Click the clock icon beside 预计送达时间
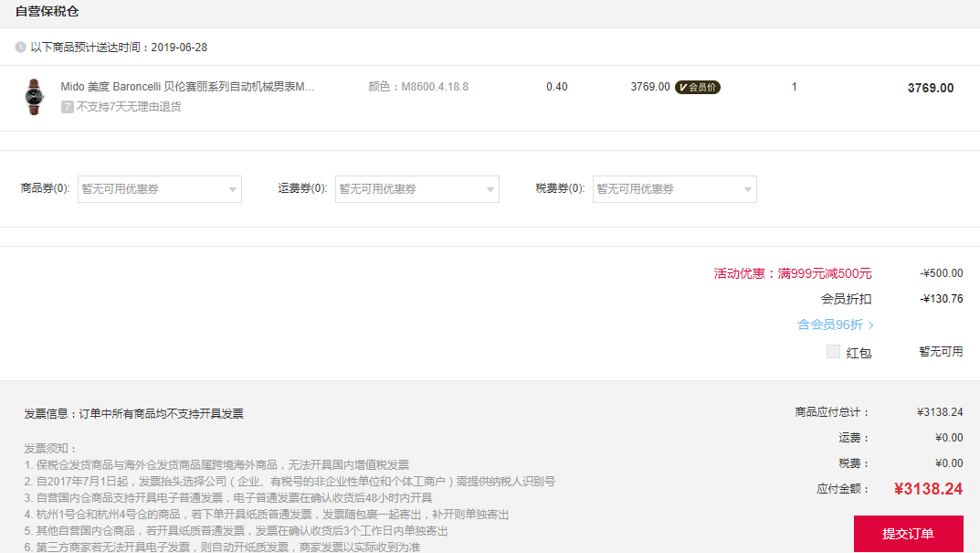Viewport: 980px width, 553px height. tap(21, 47)
